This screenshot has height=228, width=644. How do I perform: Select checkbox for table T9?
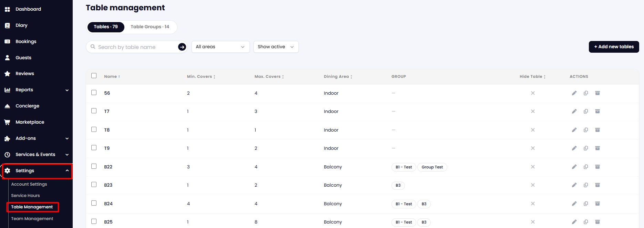coord(94,148)
